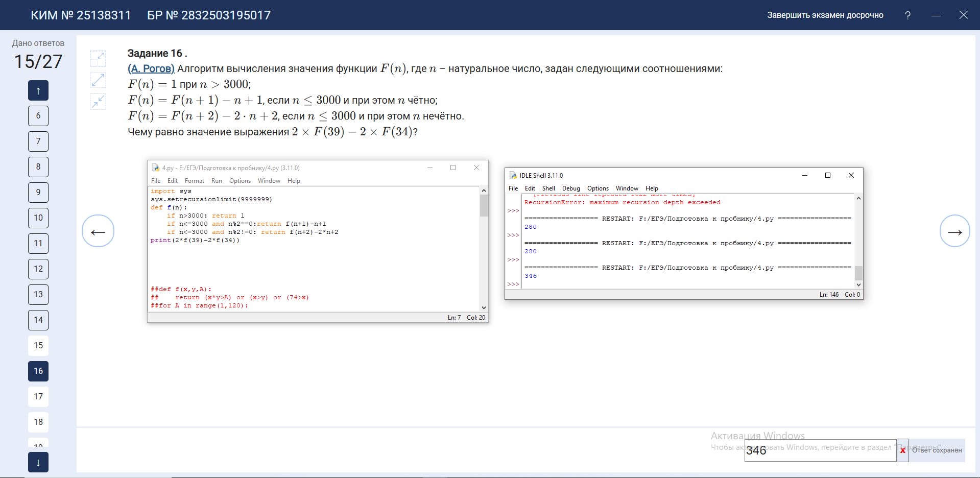Go to next task with right arrow
Image resolution: width=980 pixels, height=478 pixels.
(954, 231)
